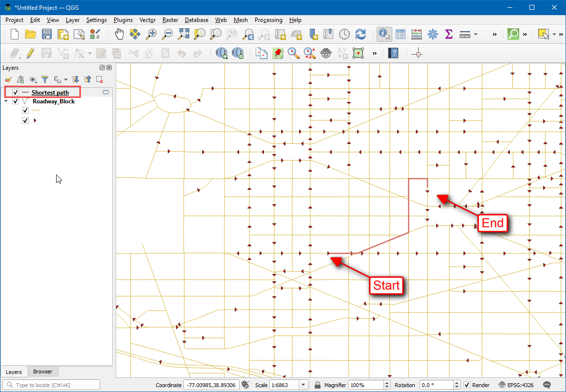Screen dimensions: 566x392
Task: Activate the Identify Features tool
Action: click(384, 34)
